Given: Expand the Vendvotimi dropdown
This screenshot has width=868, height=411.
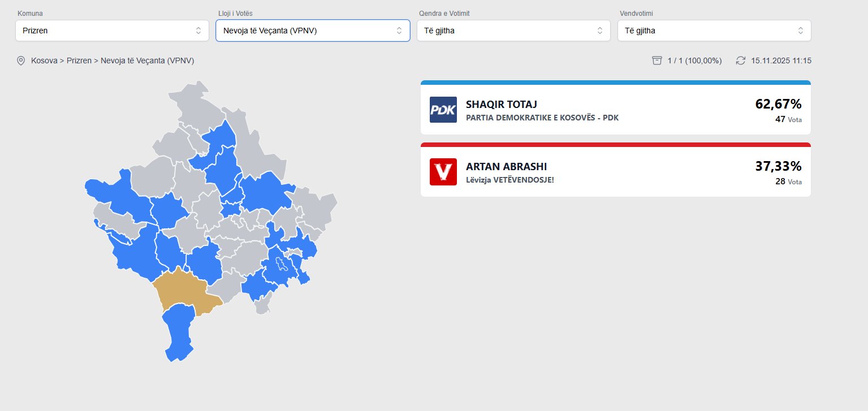Looking at the screenshot, I should point(714,31).
